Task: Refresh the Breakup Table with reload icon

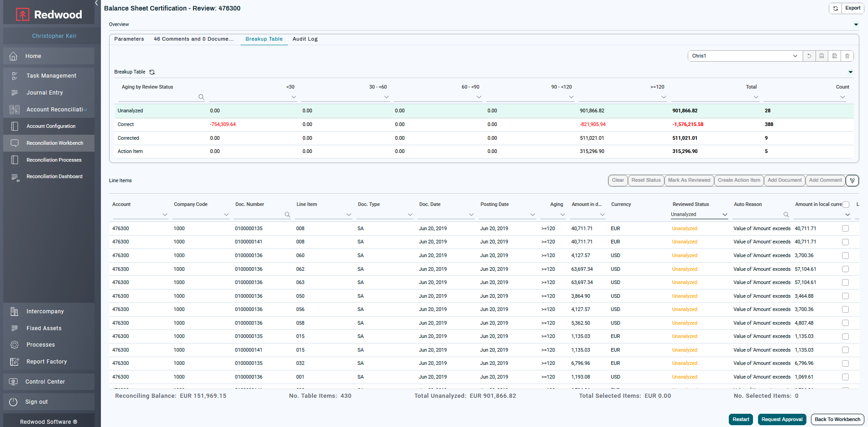Action: click(x=152, y=72)
